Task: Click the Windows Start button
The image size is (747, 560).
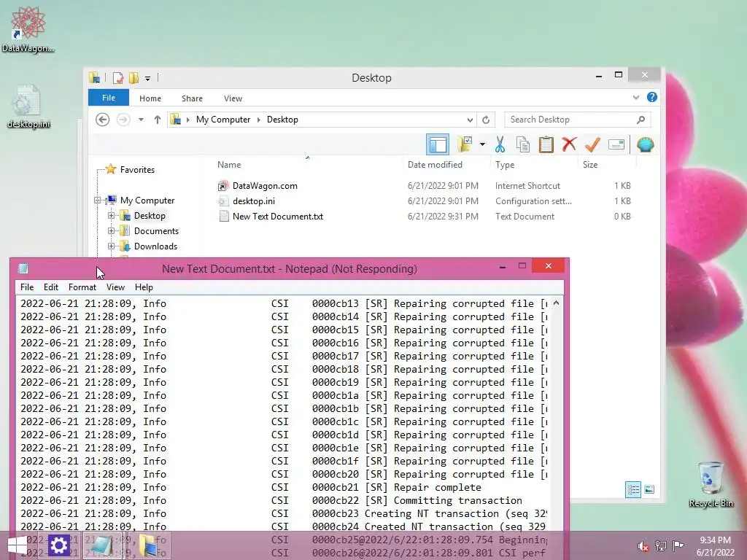Action: tap(18, 545)
